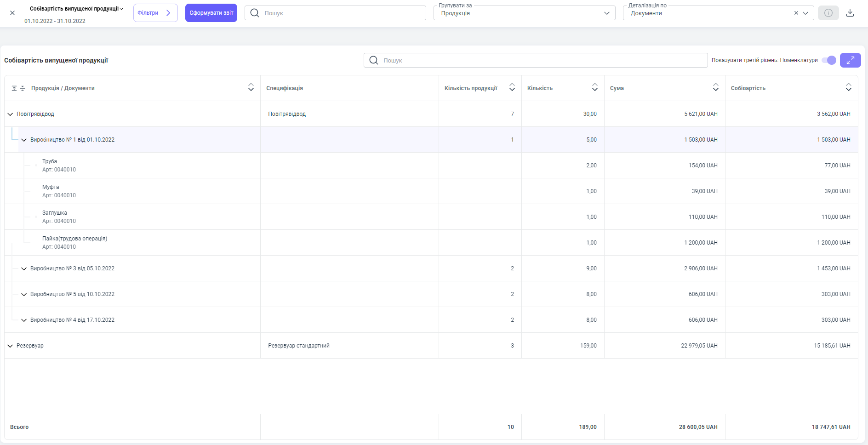Sort by Кількість продукції column
The width and height of the screenshot is (868, 445).
coord(512,87)
